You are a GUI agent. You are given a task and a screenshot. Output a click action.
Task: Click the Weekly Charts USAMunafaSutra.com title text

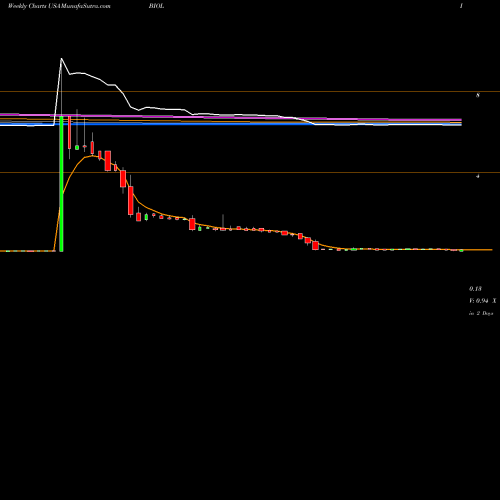tap(59, 6)
